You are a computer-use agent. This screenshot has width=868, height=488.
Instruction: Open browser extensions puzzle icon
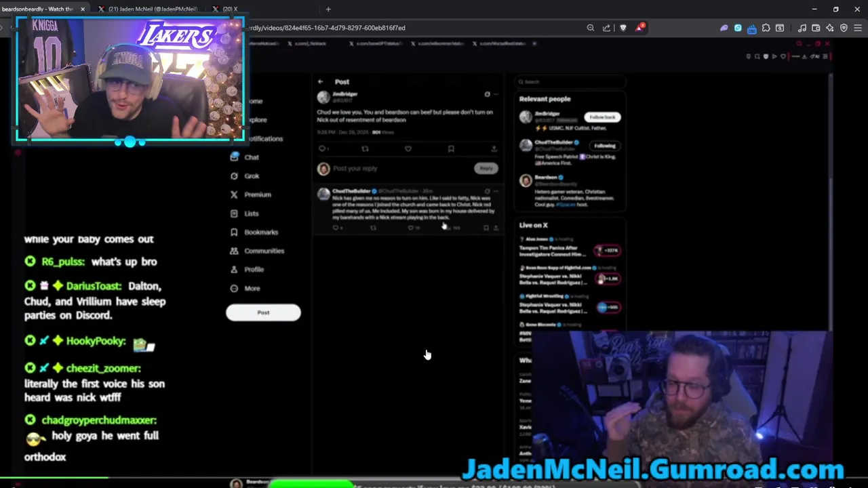click(x=766, y=28)
